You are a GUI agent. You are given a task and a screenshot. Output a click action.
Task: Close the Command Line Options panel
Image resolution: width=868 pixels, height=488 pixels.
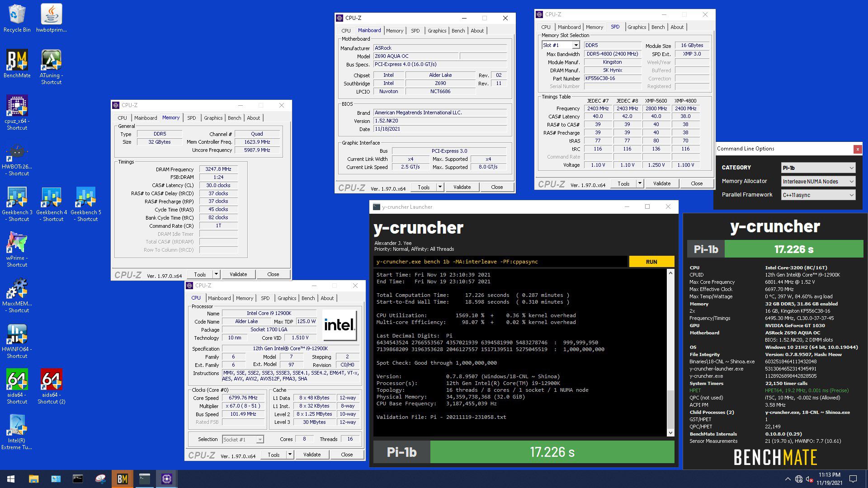[x=857, y=149]
